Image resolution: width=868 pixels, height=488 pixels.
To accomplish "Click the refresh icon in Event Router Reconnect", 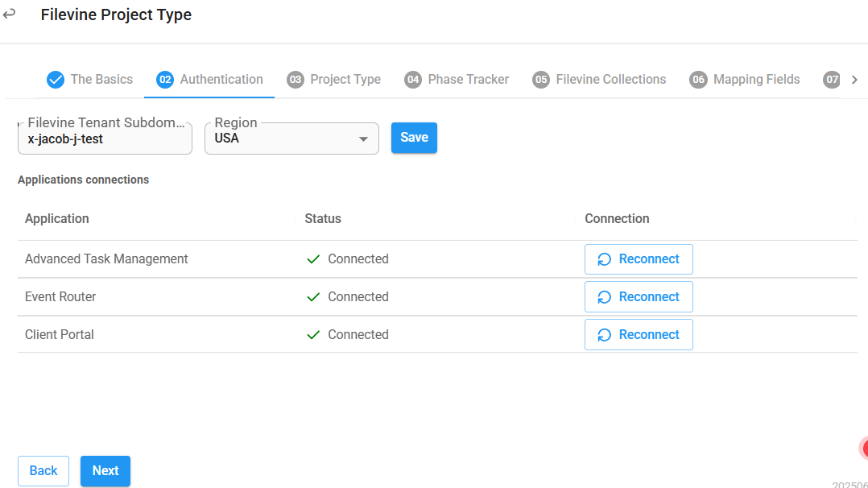I will [x=605, y=297].
